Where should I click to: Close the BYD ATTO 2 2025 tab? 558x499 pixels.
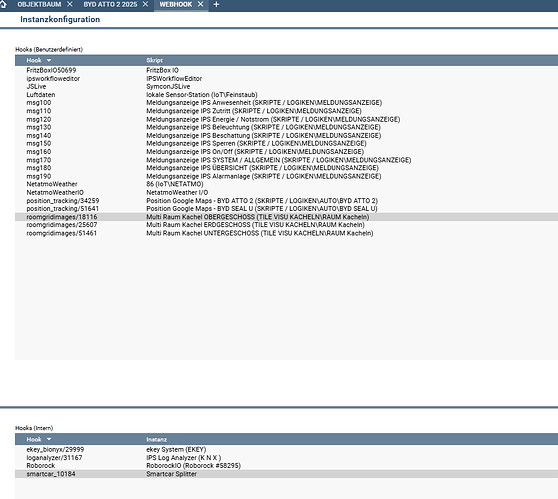point(146,4)
